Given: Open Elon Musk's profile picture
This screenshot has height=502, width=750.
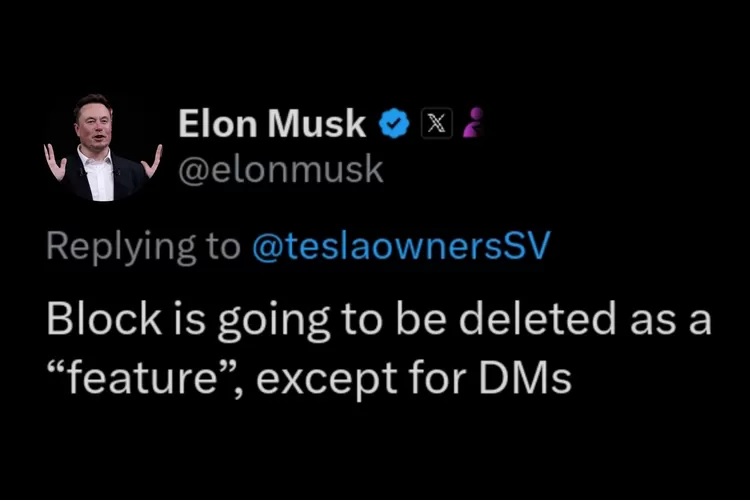Looking at the screenshot, I should point(102,147).
